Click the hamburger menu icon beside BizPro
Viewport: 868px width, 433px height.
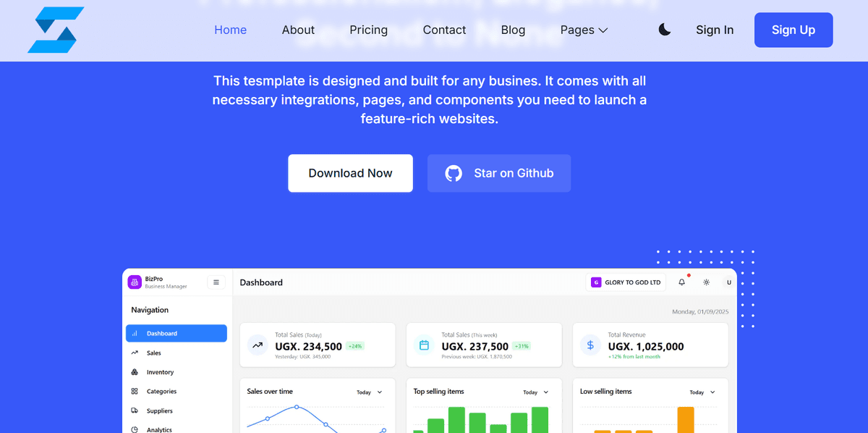[216, 282]
